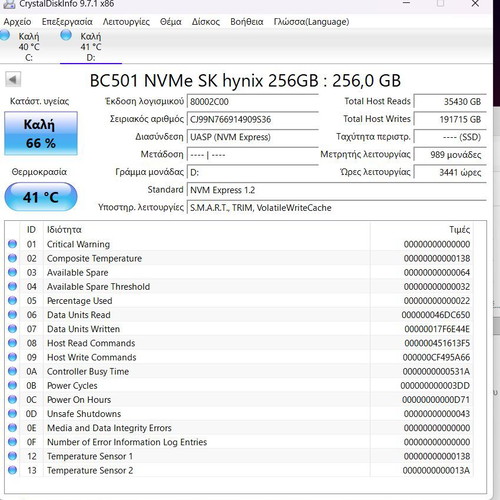The height and width of the screenshot is (500, 500).
Task: Click the 41 °C temperature button
Action: pyautogui.click(x=41, y=197)
